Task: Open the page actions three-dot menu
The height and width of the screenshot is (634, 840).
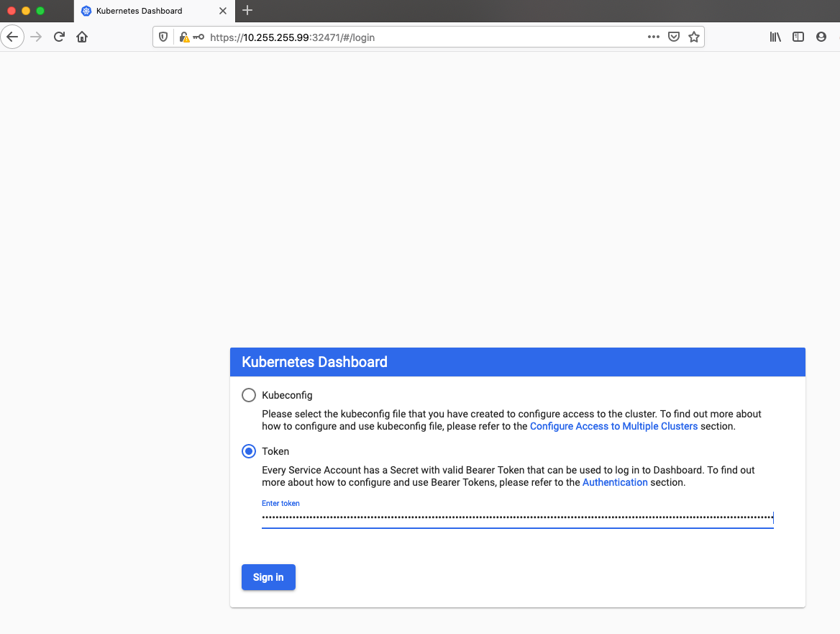Action: click(x=654, y=37)
